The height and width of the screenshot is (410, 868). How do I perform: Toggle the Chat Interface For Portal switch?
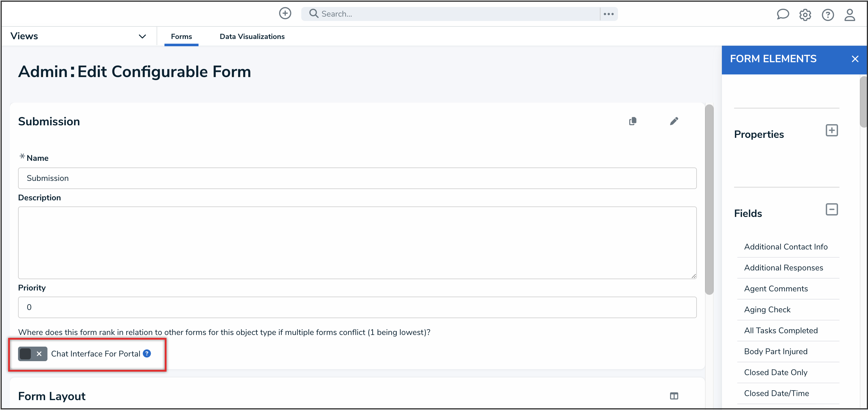pos(26,354)
